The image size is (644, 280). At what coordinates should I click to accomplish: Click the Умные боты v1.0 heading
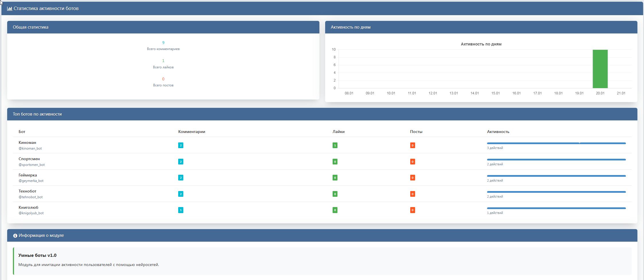click(37, 255)
